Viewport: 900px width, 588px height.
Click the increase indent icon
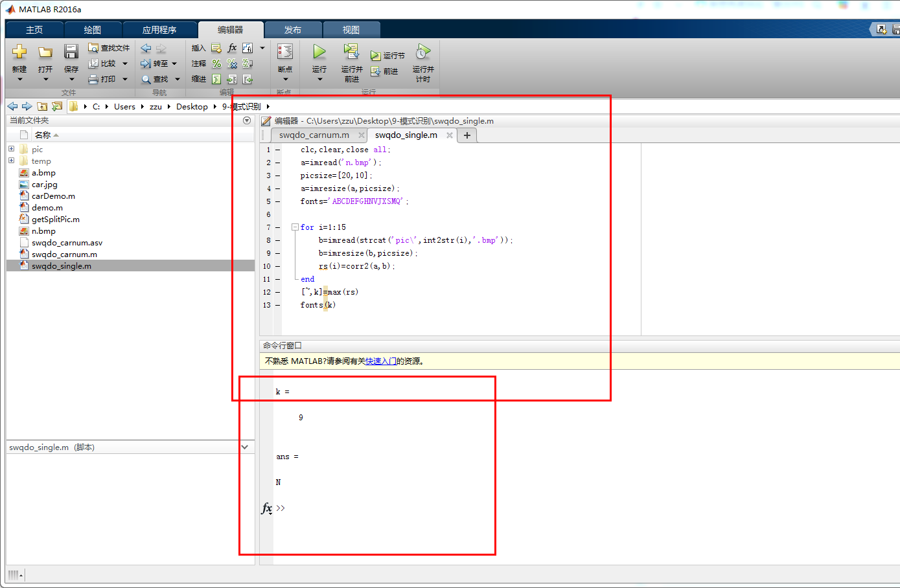(232, 79)
